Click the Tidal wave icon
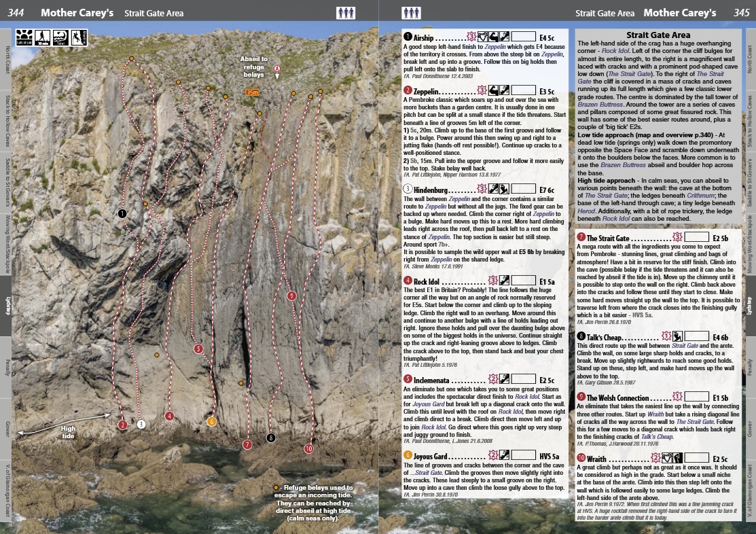The image size is (756, 534). point(60,37)
